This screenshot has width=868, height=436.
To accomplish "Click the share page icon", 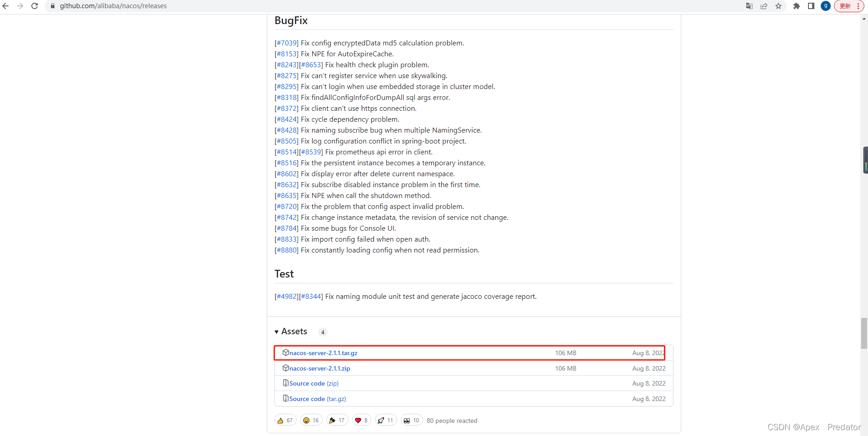I will tap(764, 6).
